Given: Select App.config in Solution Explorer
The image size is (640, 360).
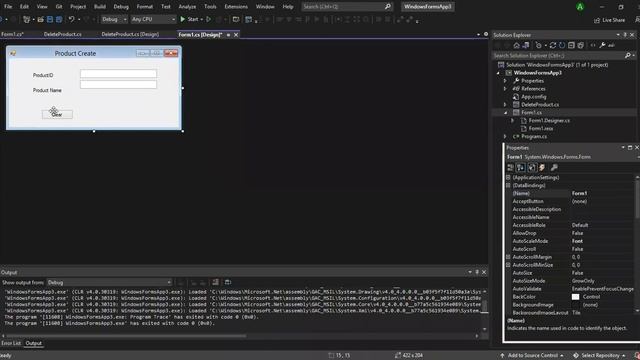Looking at the screenshot, I should (x=533, y=97).
